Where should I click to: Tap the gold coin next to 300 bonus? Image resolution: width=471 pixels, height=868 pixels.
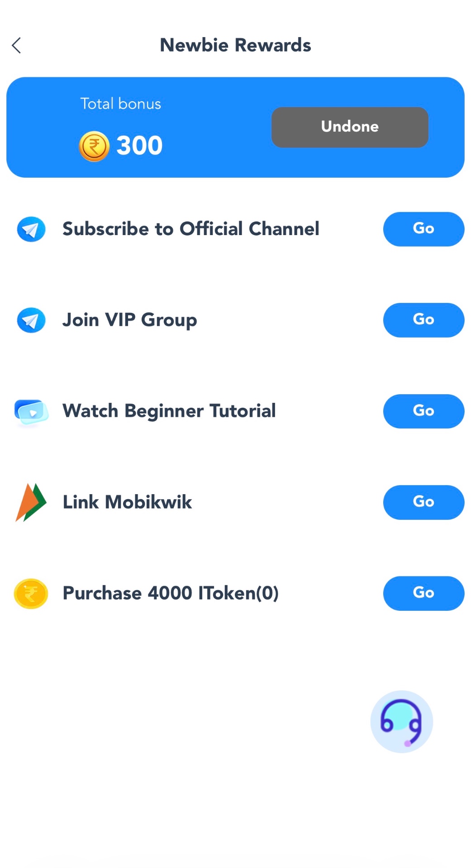coord(94,146)
